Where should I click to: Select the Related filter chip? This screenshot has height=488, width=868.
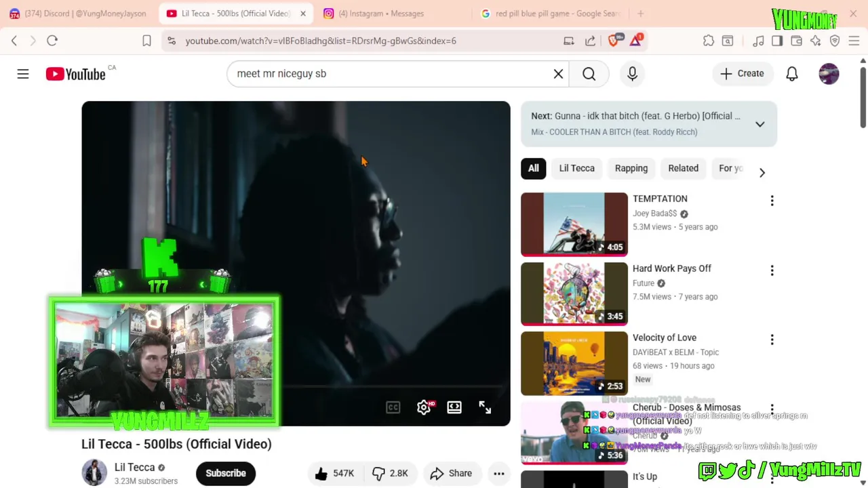click(683, 168)
